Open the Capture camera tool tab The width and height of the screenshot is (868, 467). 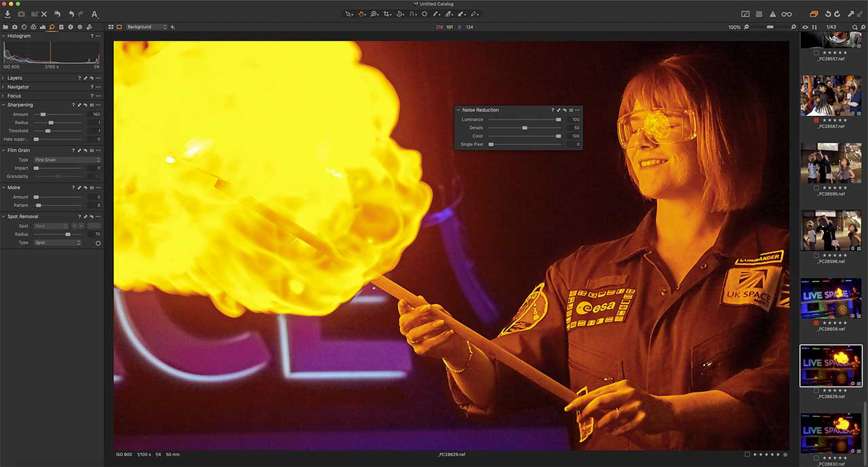pyautogui.click(x=15, y=26)
